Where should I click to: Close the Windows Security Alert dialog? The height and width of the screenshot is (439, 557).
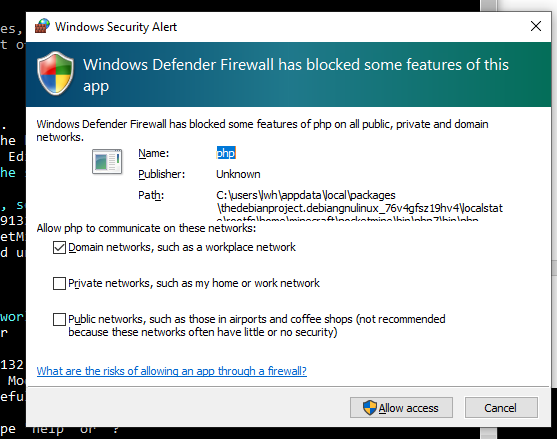pyautogui.click(x=536, y=26)
